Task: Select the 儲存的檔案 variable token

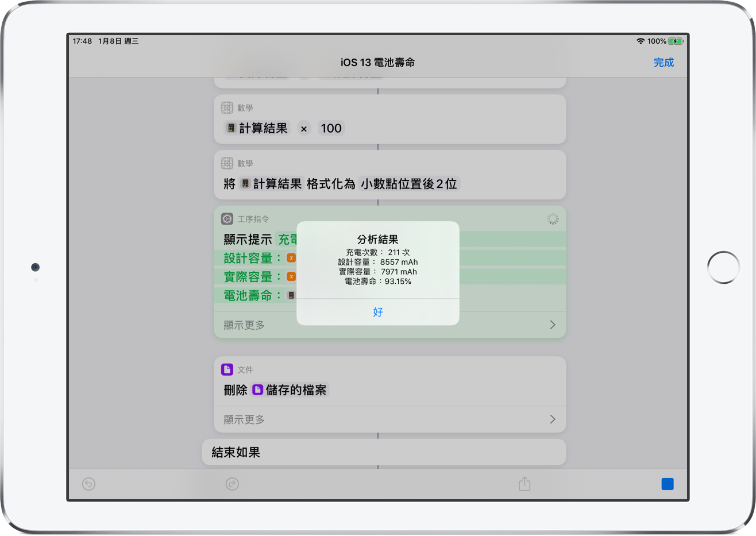Action: 290,390
